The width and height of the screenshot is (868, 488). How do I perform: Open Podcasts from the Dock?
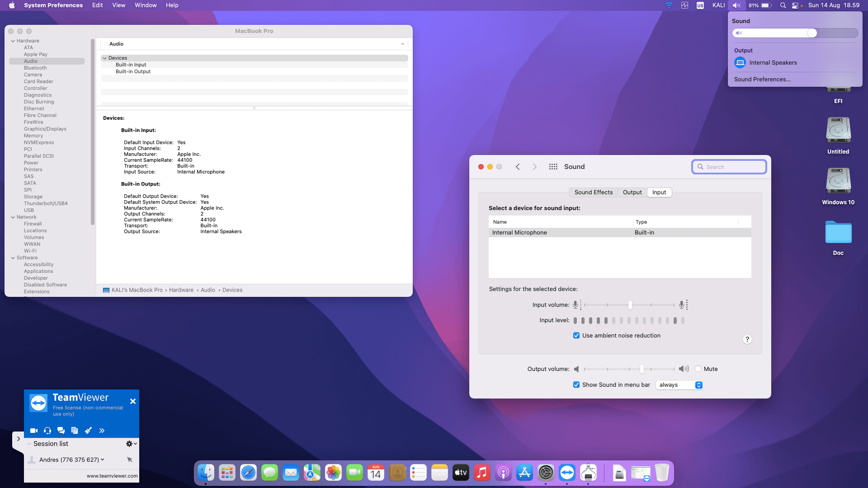[x=503, y=473]
